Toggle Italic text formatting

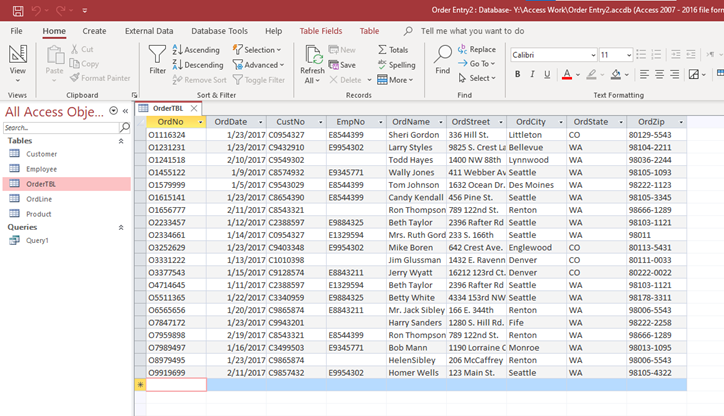pyautogui.click(x=532, y=75)
